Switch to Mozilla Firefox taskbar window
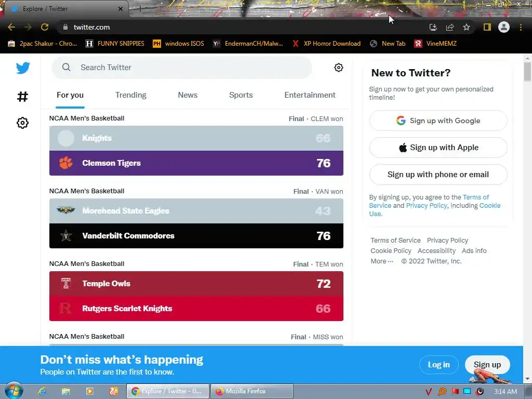This screenshot has height=399, width=532. [252, 391]
